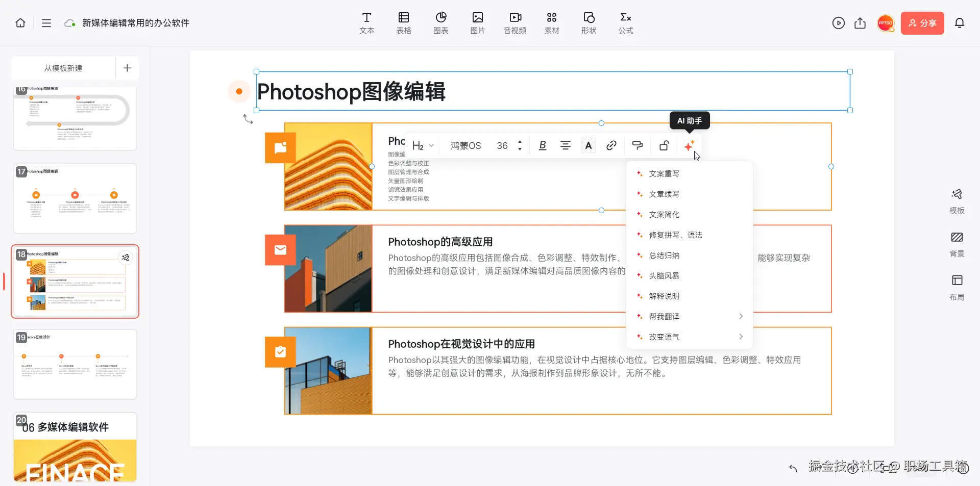Choose 总结归纳 from AI menu

tap(690, 255)
